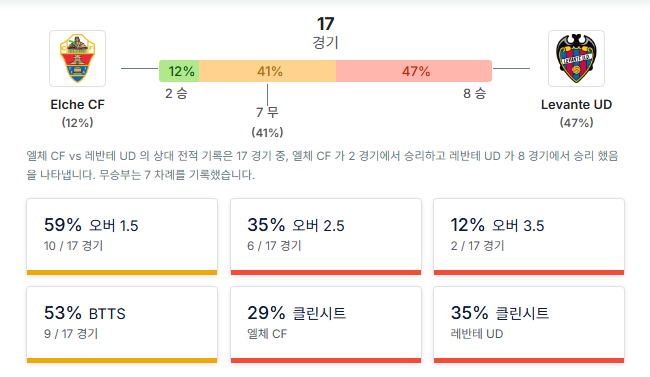The height and width of the screenshot is (377, 650).
Task: Click the (47%) text under Levante UD
Action: 576,122
